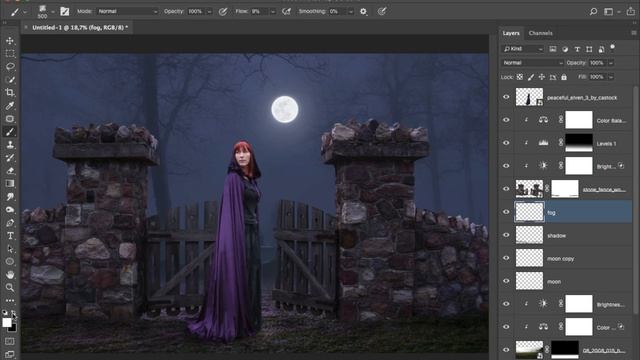Open layer blend mode Normal dropdown
The width and height of the screenshot is (640, 360).
[532, 63]
